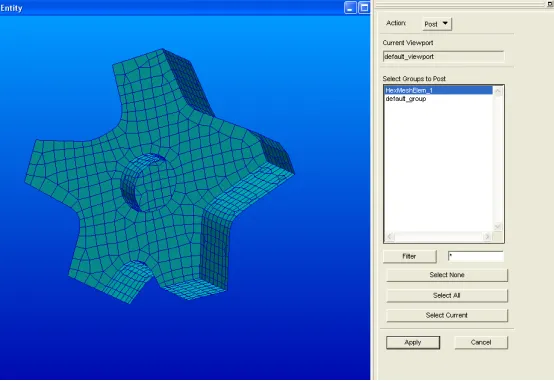The image size is (554, 381).
Task: Maximize the Entity viewport window
Action: [364, 8]
